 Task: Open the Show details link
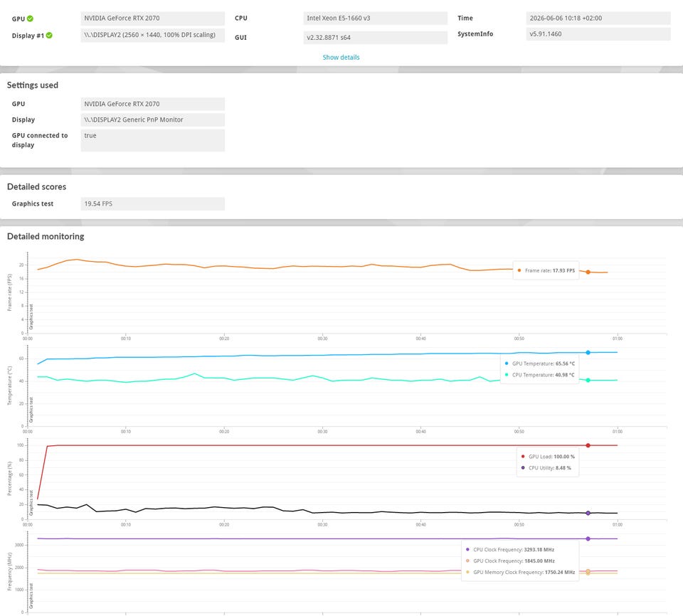(341, 57)
